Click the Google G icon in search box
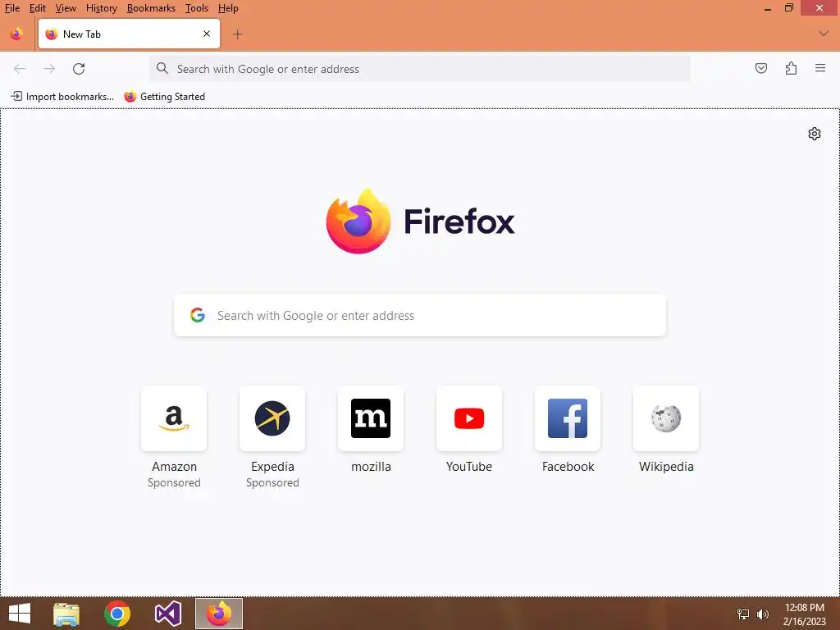The width and height of the screenshot is (840, 630). tap(198, 315)
